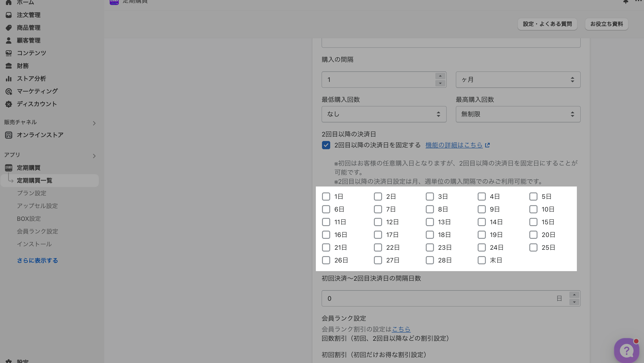This screenshot has height=363, width=644.
Task: Click the マーケティング target icon
Action: (x=8, y=91)
